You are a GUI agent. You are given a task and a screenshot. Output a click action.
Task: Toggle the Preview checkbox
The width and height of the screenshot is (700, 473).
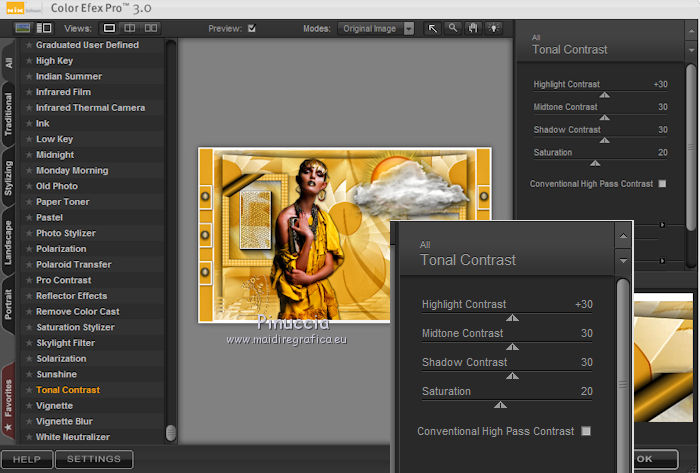click(x=252, y=29)
